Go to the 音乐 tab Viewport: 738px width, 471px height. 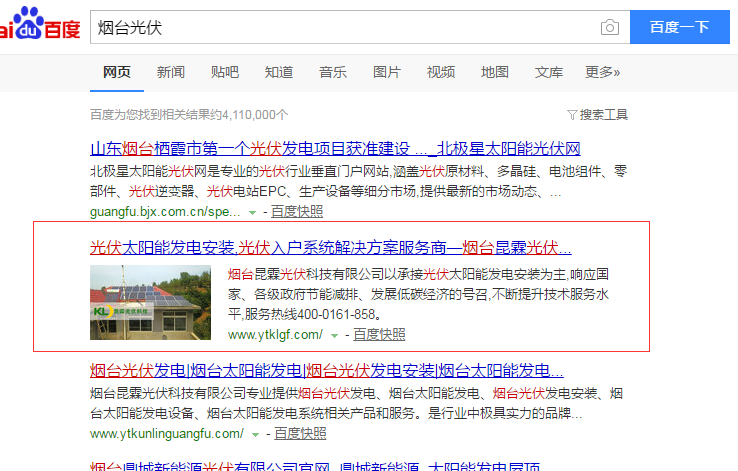(333, 72)
